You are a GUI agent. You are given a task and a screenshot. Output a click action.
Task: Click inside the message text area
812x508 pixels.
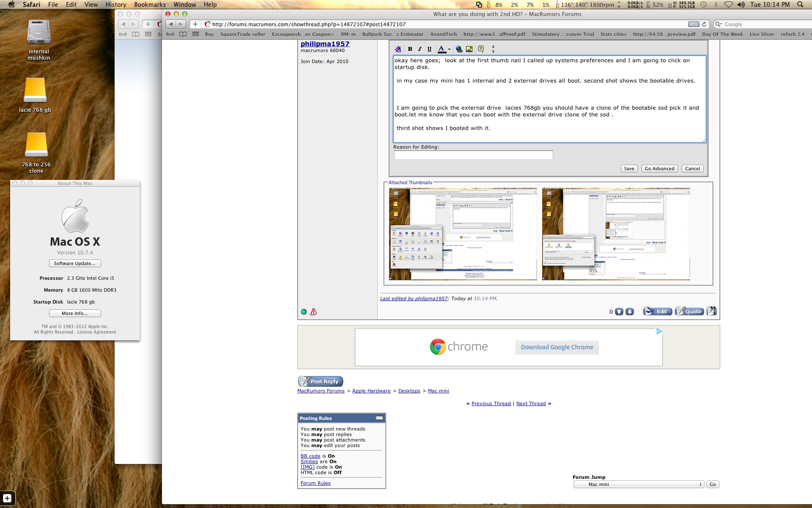[x=549, y=99]
